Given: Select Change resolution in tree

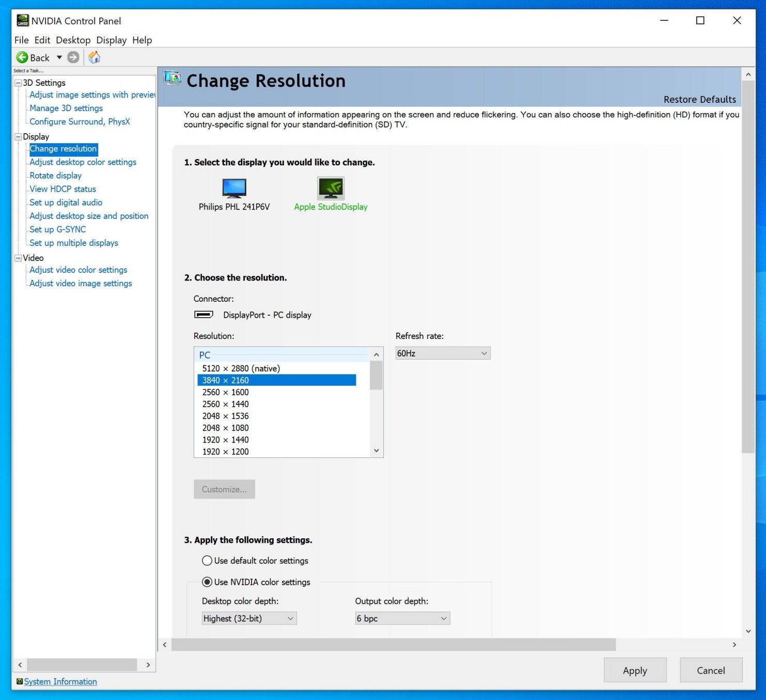Looking at the screenshot, I should click(63, 149).
